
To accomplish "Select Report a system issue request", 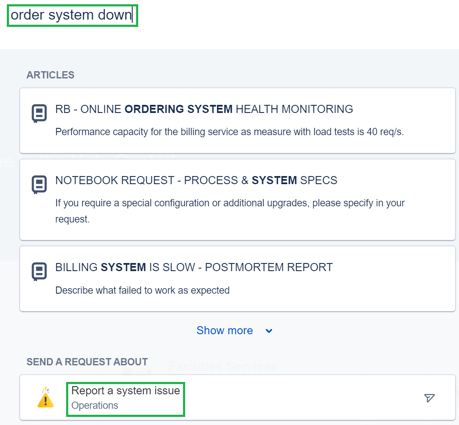I will pos(126,391).
